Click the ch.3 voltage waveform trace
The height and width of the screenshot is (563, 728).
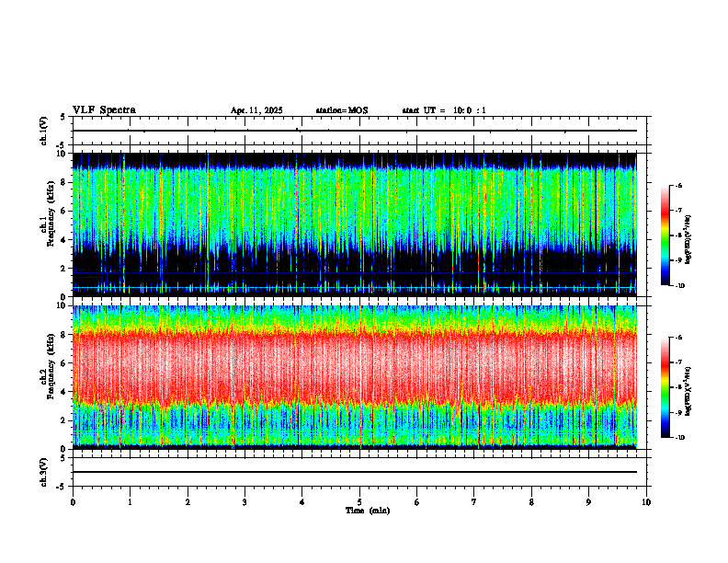pos(355,472)
